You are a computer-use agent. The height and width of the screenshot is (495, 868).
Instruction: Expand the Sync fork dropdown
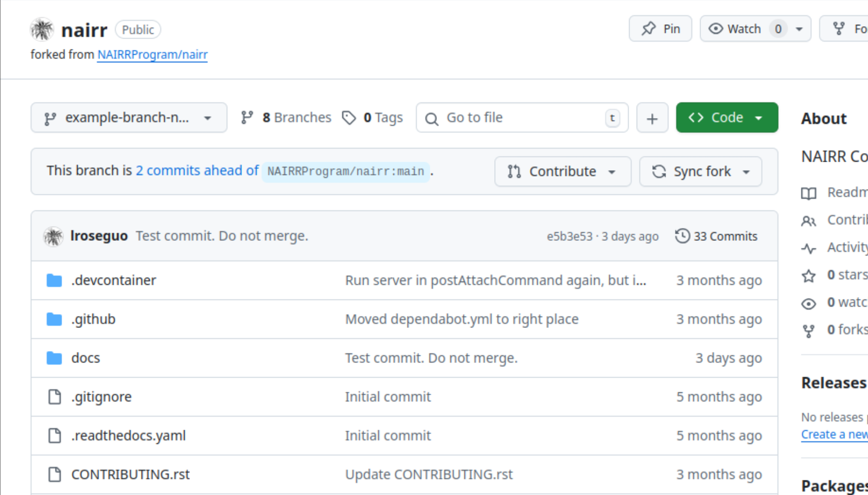click(x=701, y=172)
